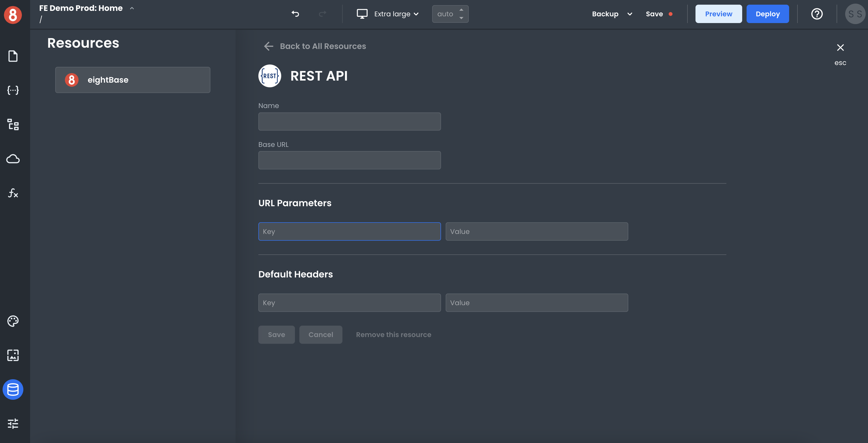Open the Pages icon in sidebar

(13, 56)
